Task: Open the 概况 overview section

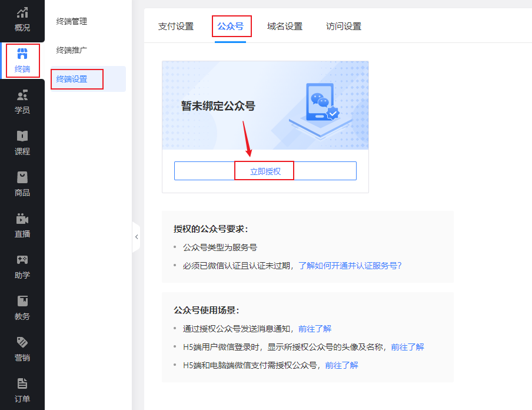Action: coord(22,19)
